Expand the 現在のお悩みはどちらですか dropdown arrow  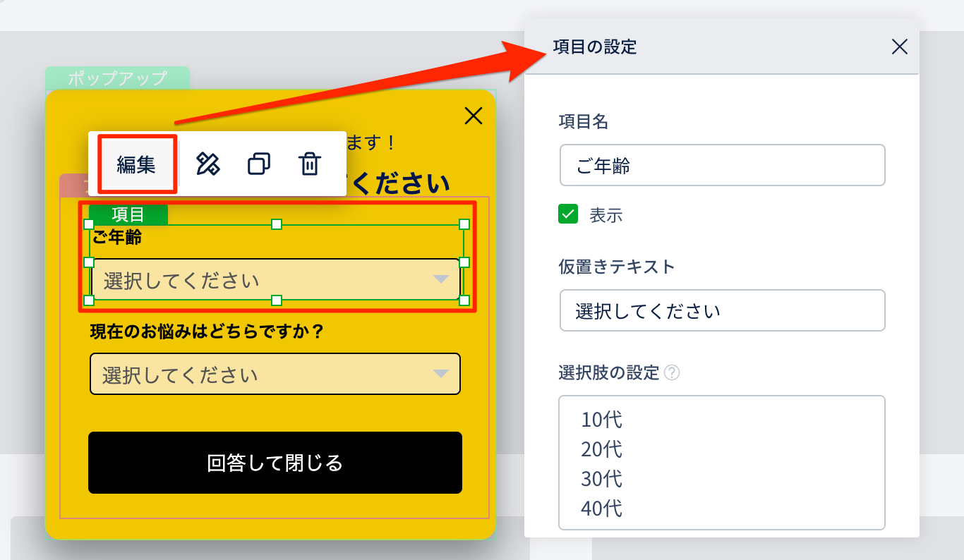click(x=440, y=373)
